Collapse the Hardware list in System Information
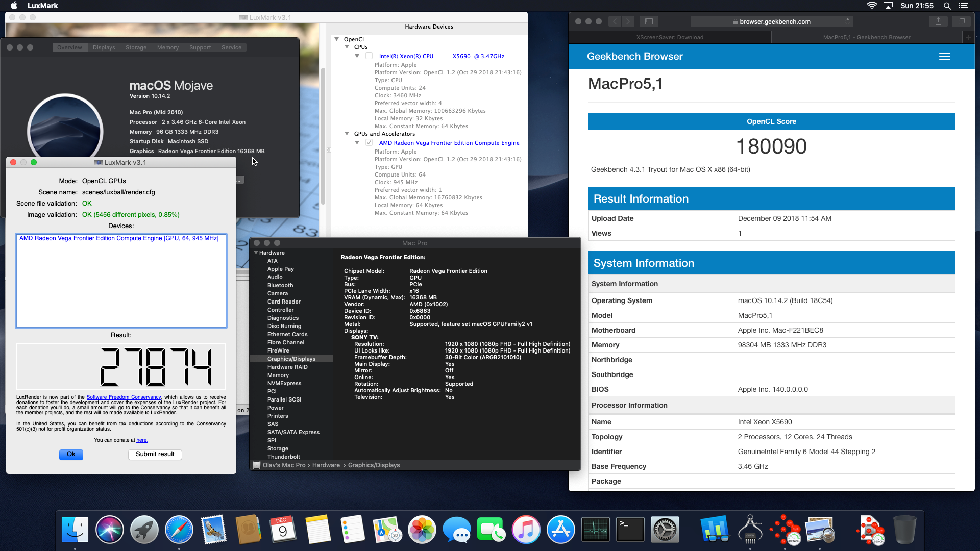The width and height of the screenshot is (980, 551). [256, 253]
